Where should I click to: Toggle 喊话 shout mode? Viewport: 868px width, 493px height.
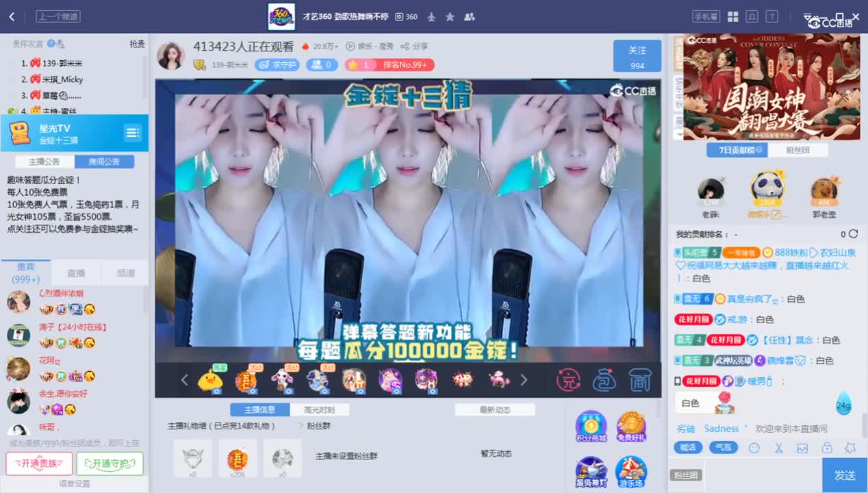click(x=687, y=448)
